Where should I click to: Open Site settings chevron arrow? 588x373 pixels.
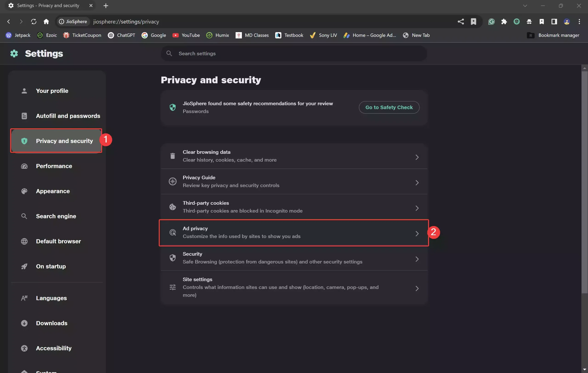pyautogui.click(x=417, y=288)
